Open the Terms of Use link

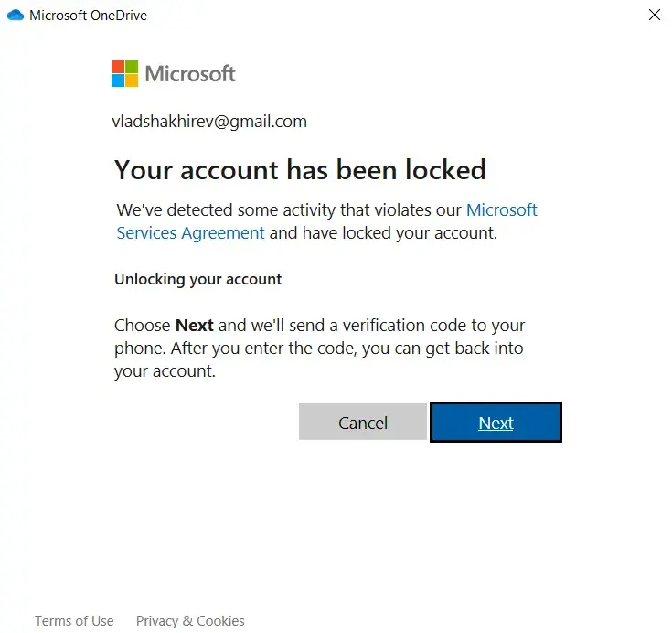click(74, 621)
